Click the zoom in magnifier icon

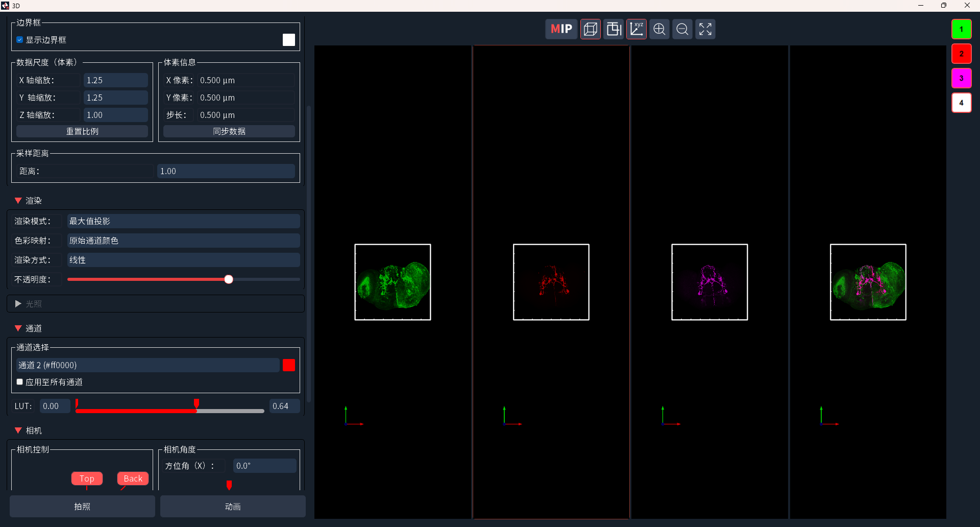coord(659,29)
